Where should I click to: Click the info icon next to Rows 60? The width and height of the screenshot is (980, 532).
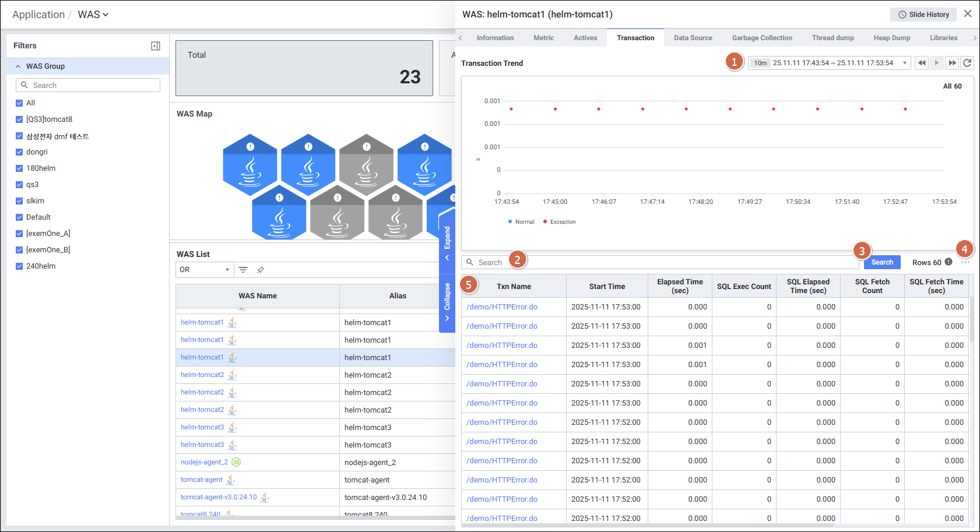(949, 262)
